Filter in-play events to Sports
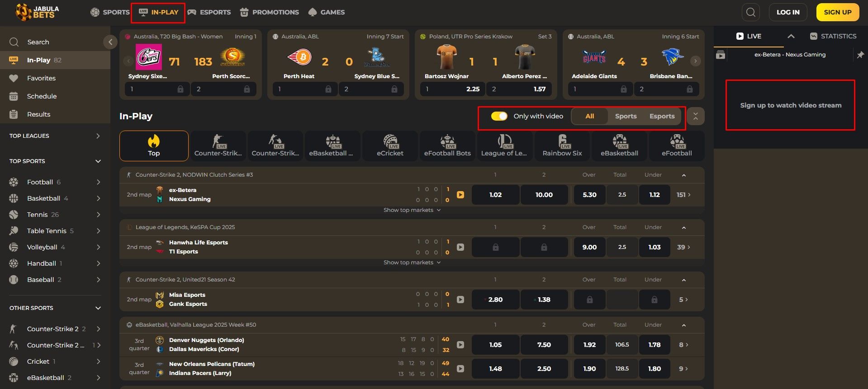The image size is (868, 389). pos(626,116)
